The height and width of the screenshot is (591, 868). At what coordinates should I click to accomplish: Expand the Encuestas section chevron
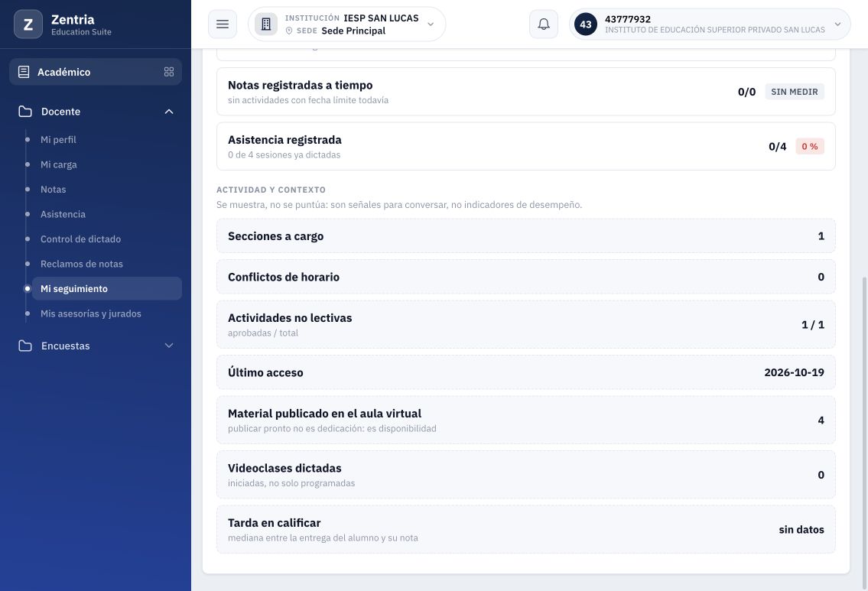click(169, 346)
